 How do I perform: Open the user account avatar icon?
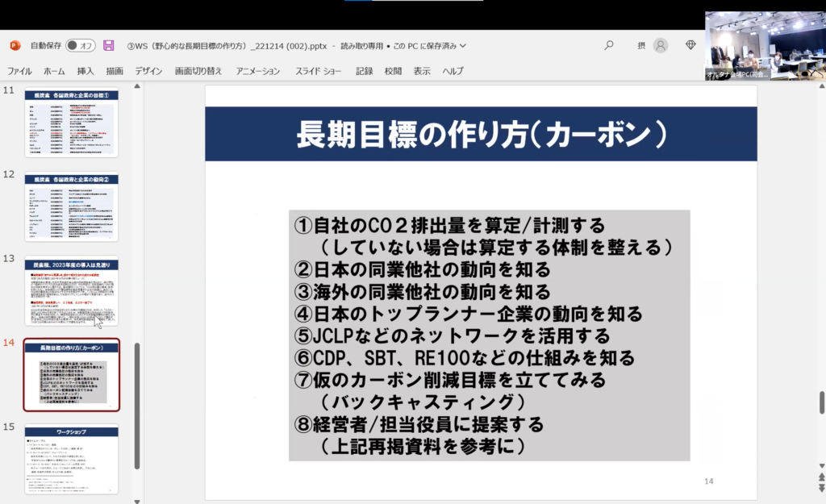coord(660,46)
